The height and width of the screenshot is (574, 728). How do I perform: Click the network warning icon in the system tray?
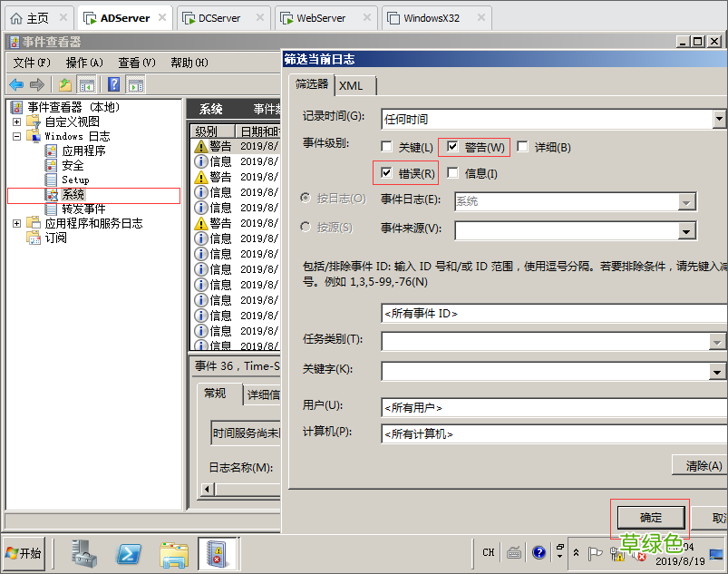point(616,556)
